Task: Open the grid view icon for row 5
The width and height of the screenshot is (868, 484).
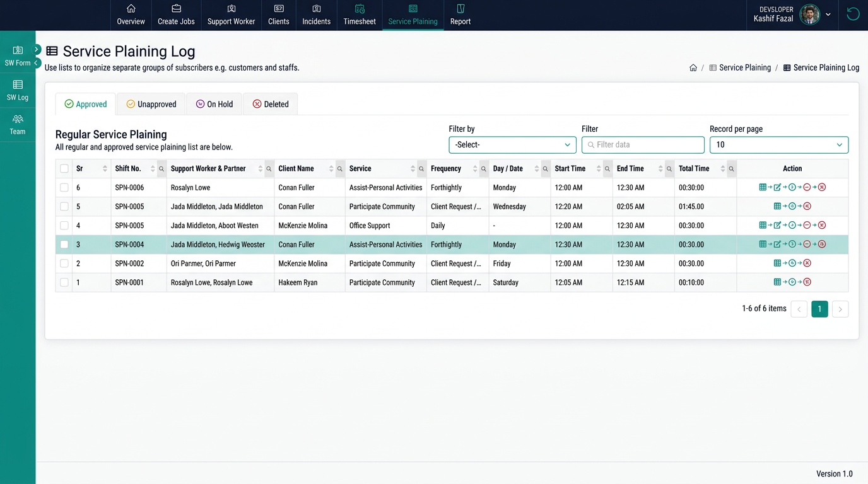Action: pyautogui.click(x=777, y=206)
